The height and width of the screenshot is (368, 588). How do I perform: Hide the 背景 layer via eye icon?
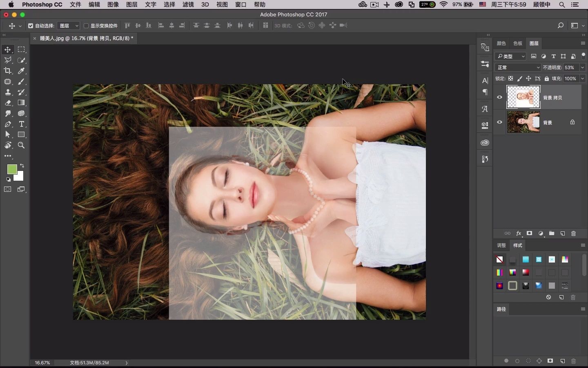click(x=499, y=122)
